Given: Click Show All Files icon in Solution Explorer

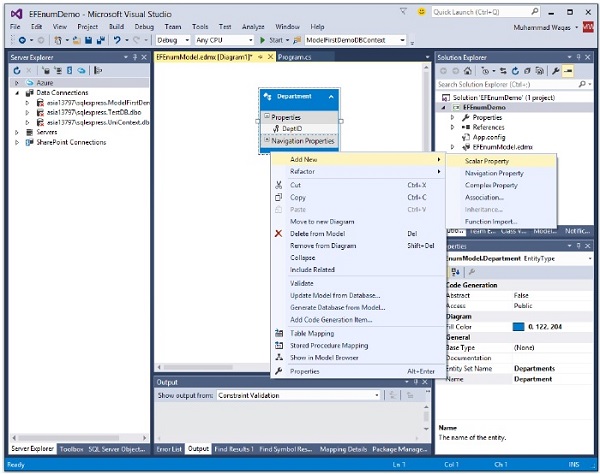Looking at the screenshot, I should [x=539, y=71].
